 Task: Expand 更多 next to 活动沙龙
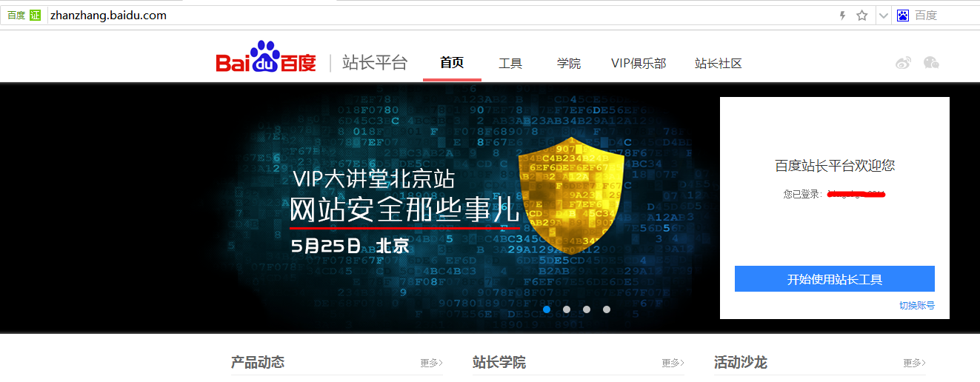click(914, 363)
